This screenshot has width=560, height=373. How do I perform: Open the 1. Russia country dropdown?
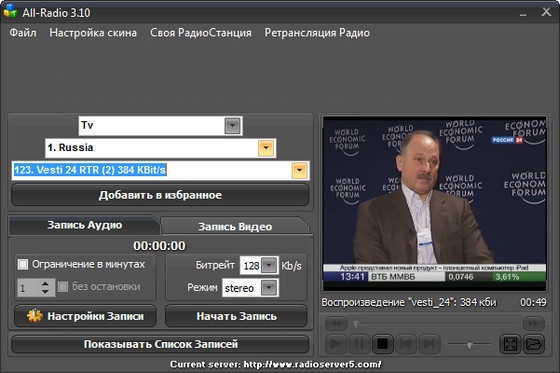click(266, 148)
